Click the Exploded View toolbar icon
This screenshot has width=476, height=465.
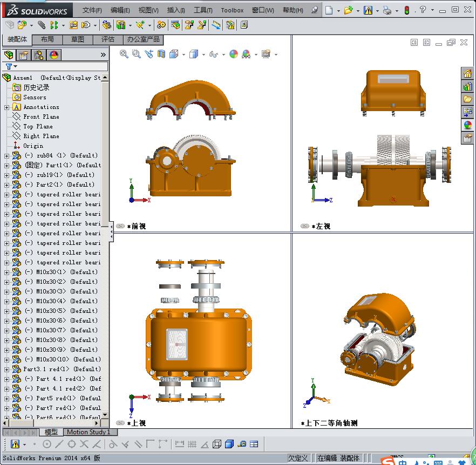click(189, 25)
